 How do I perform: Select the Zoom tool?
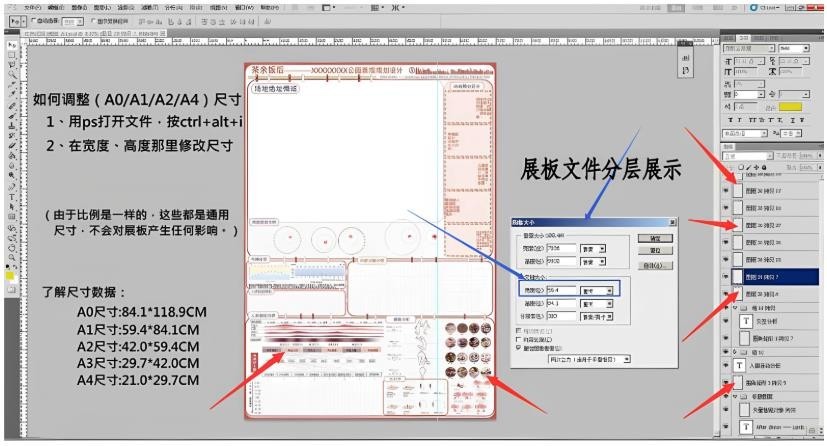[12, 257]
